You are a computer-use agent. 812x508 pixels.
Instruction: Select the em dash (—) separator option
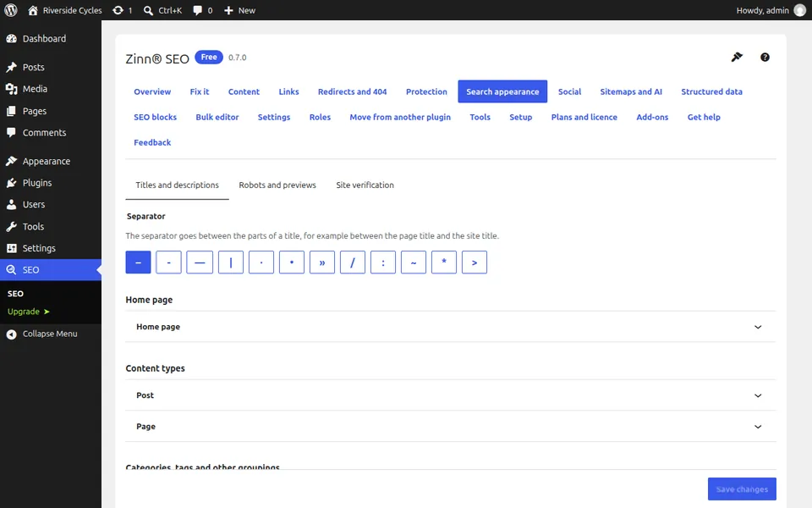200,262
